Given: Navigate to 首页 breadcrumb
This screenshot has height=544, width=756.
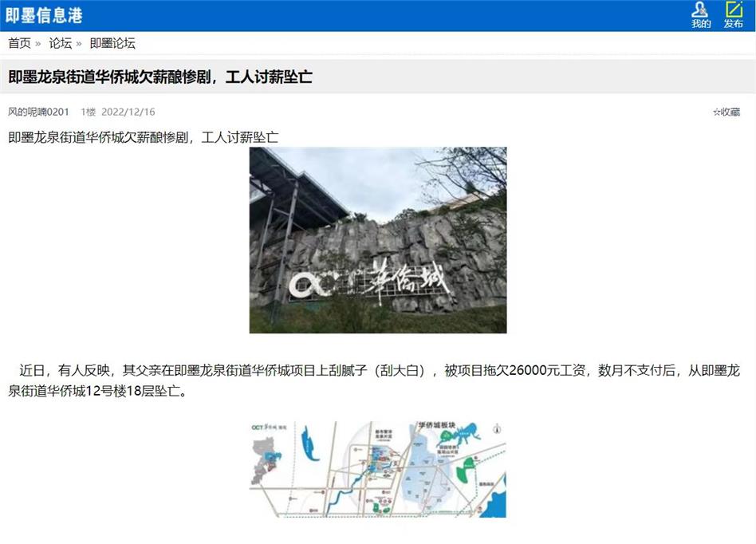Looking at the screenshot, I should pos(19,43).
